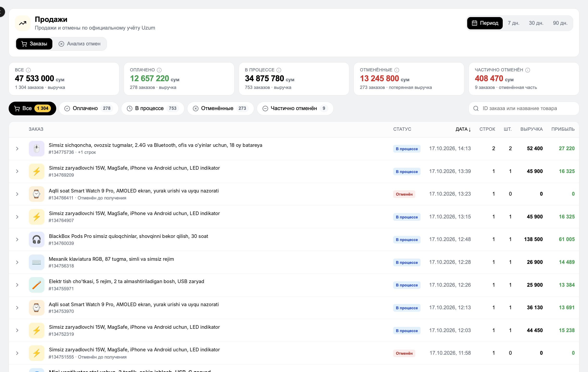Screen dimensions: 588x372
Task: Click the В процессе badge of order #134775736
Action: click(407, 149)
